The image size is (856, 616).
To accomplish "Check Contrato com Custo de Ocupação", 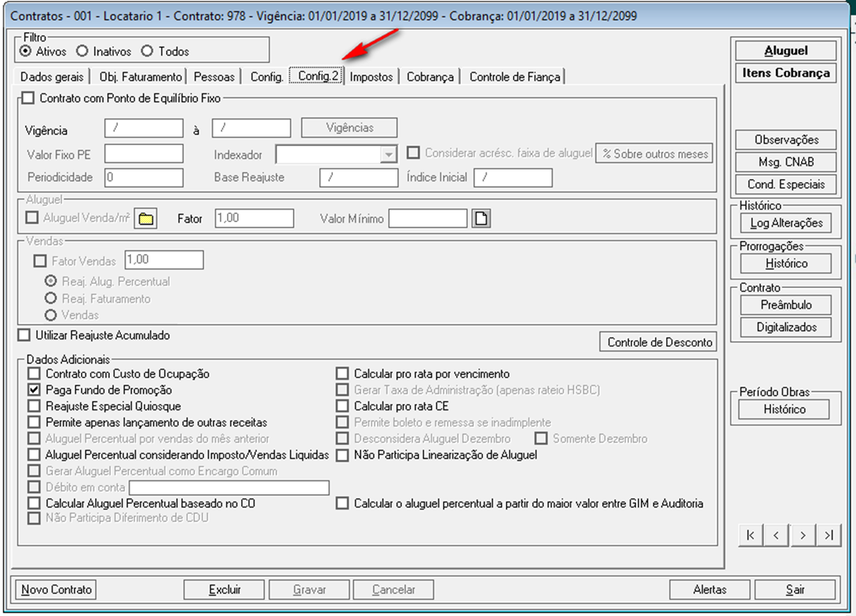I will tap(35, 374).
